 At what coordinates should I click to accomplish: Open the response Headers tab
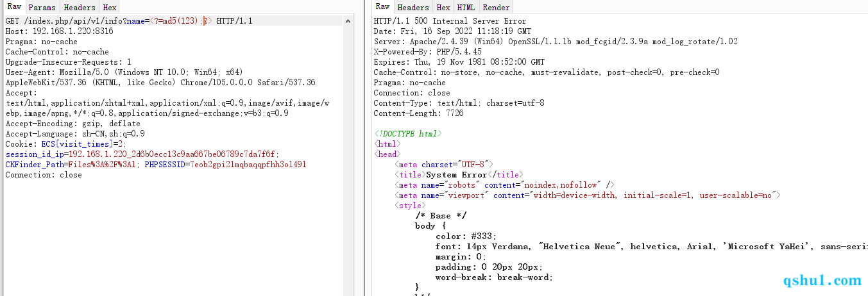click(413, 8)
